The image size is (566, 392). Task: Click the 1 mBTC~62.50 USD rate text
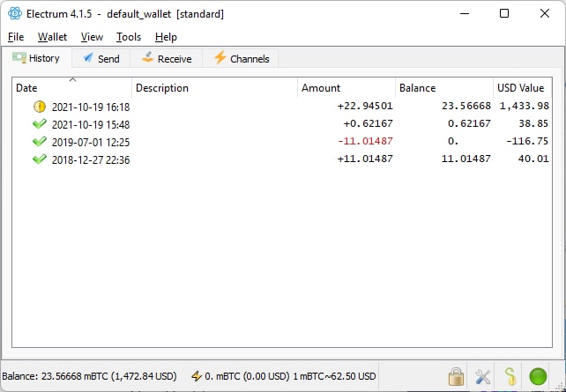334,376
